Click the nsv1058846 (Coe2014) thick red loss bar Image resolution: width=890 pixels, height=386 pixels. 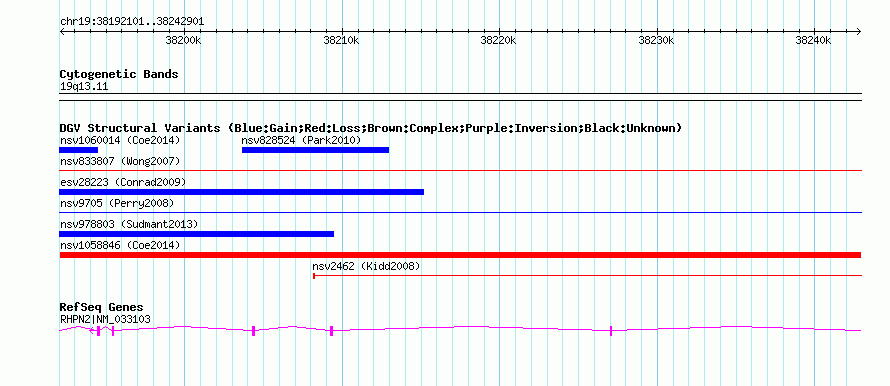pos(460,255)
